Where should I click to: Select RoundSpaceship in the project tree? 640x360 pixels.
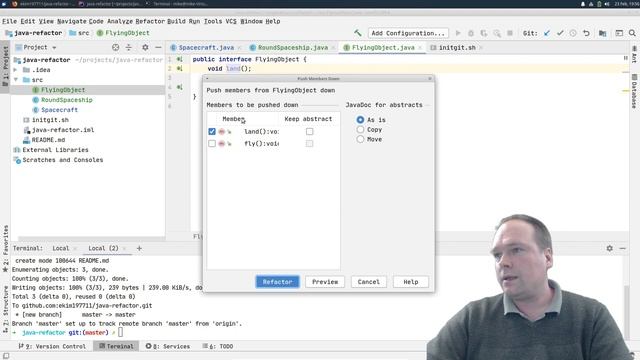pos(67,100)
